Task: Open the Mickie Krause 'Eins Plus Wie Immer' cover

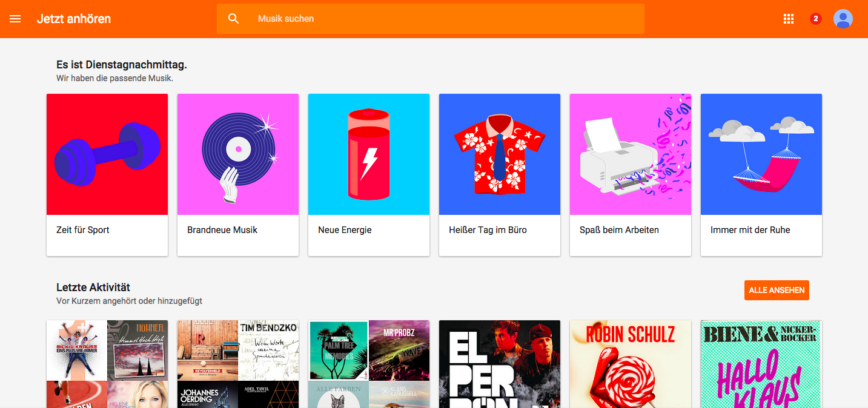Action: coord(77,350)
